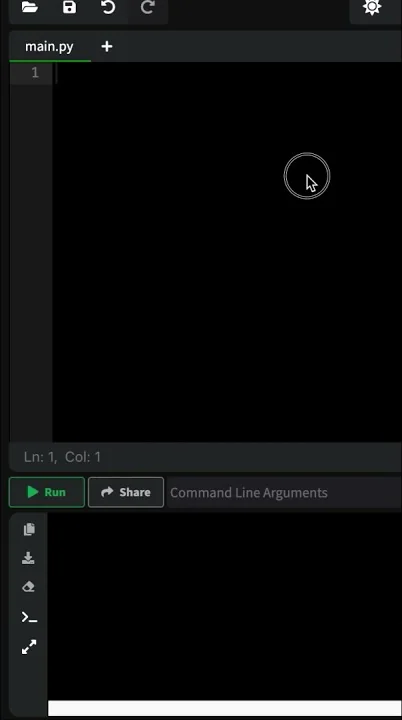
Task: Clear the output with eraser icon
Action: (28, 587)
